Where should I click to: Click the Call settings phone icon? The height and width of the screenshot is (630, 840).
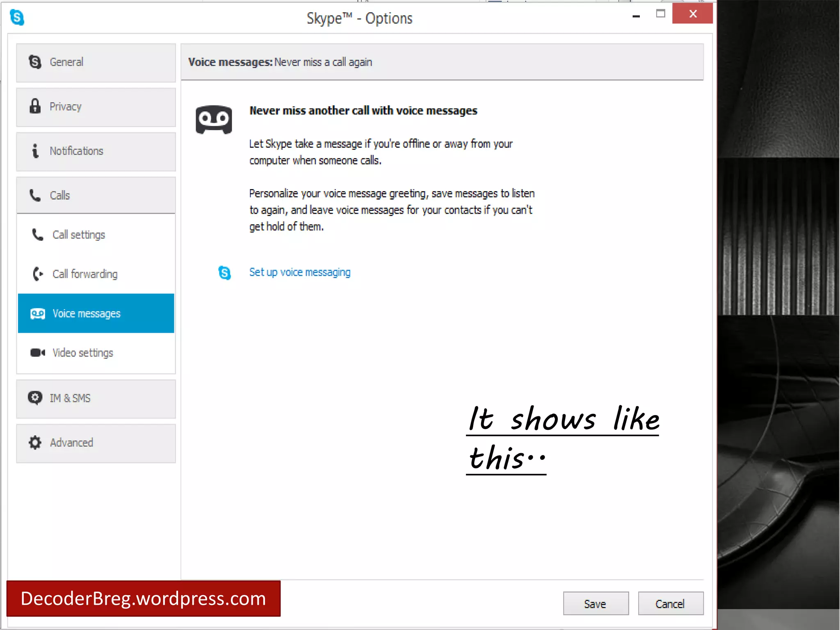[38, 234]
